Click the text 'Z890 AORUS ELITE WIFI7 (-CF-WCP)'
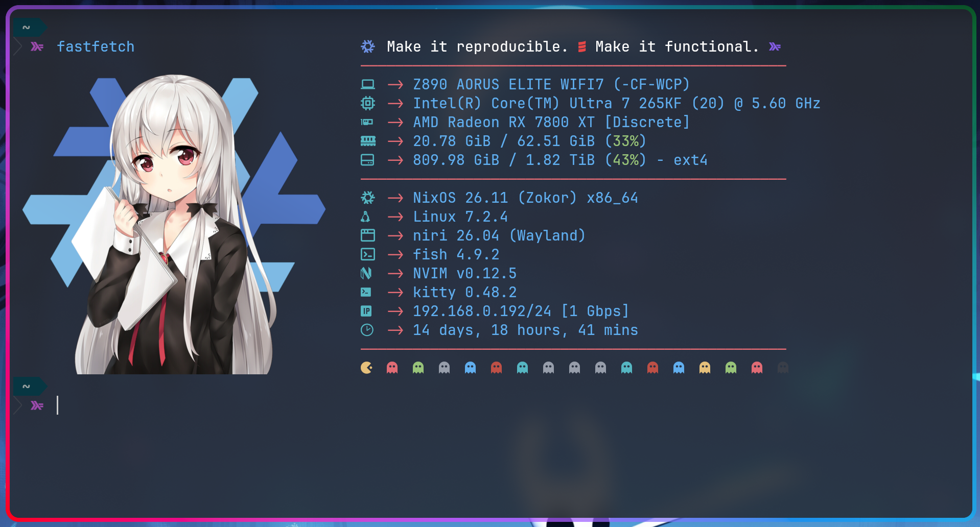 [x=551, y=84]
